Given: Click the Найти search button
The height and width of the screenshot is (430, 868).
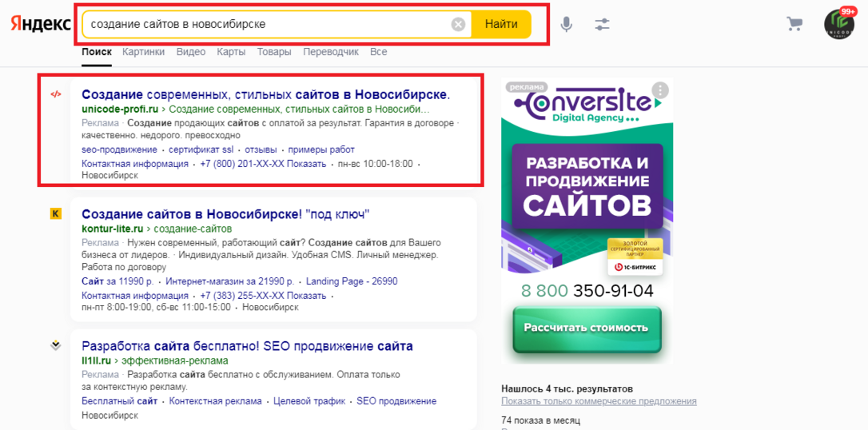Looking at the screenshot, I should [501, 24].
